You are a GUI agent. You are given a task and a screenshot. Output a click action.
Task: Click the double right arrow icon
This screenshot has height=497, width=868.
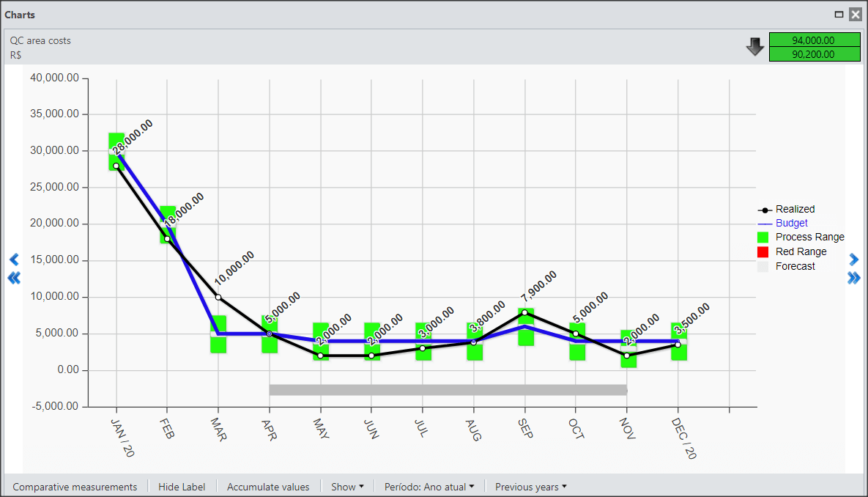coord(853,278)
